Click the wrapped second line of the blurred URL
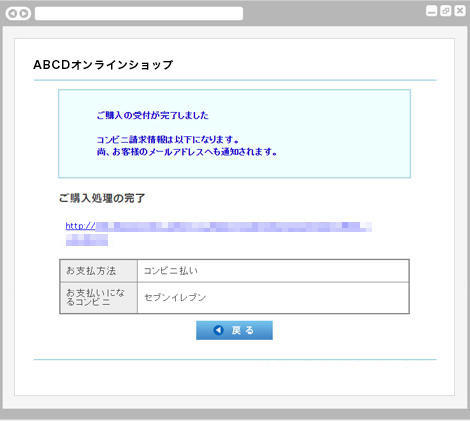 87,240
